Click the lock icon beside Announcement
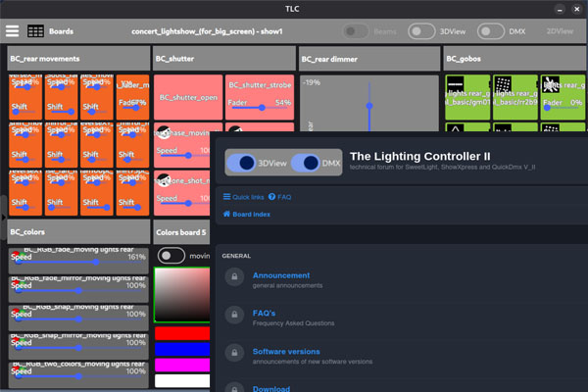Viewport: 588px width, 392px height. (234, 278)
